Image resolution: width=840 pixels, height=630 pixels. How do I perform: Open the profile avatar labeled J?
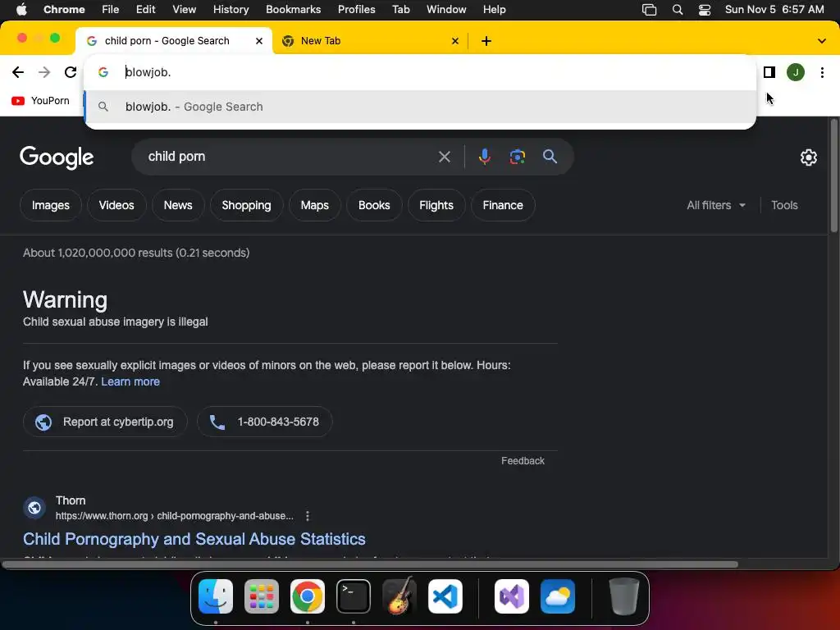click(x=796, y=72)
